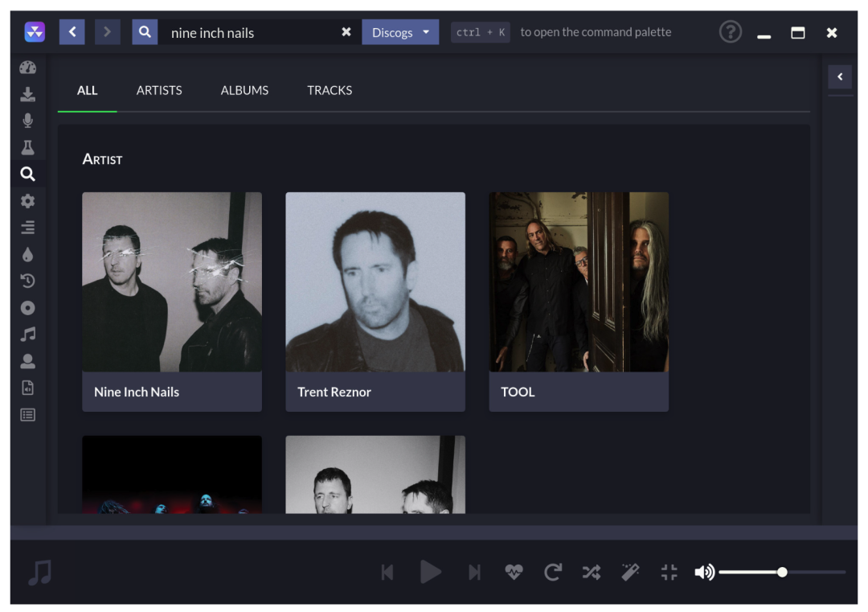Switch to the All tab
Image resolution: width=868 pixels, height=612 pixels.
tap(88, 90)
